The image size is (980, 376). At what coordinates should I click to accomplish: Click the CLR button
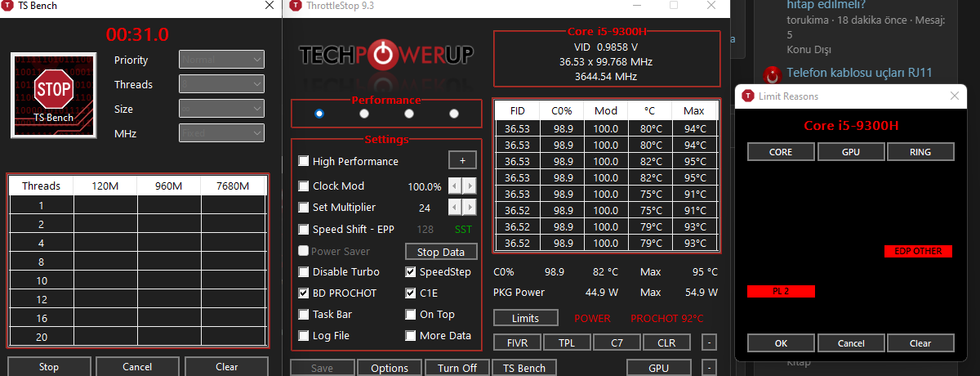pos(666,342)
